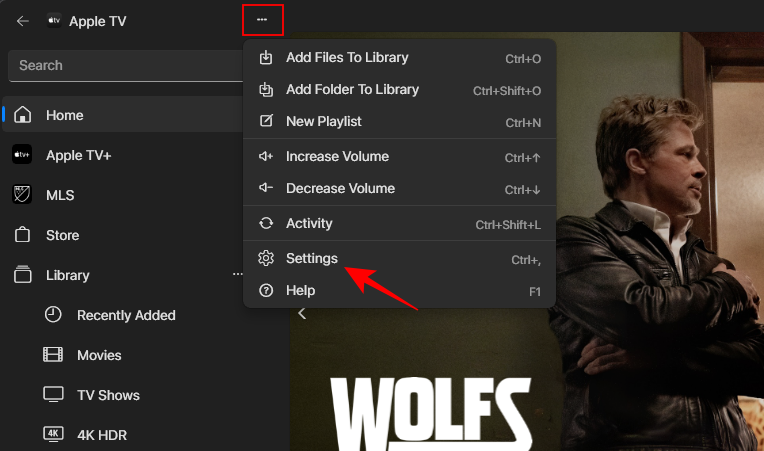Go back using the top-left arrow
The image size is (764, 451).
(22, 21)
